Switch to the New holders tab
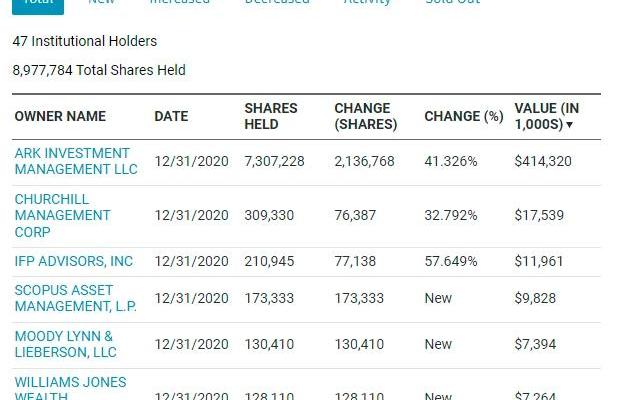The image size is (625, 400). (101, 3)
